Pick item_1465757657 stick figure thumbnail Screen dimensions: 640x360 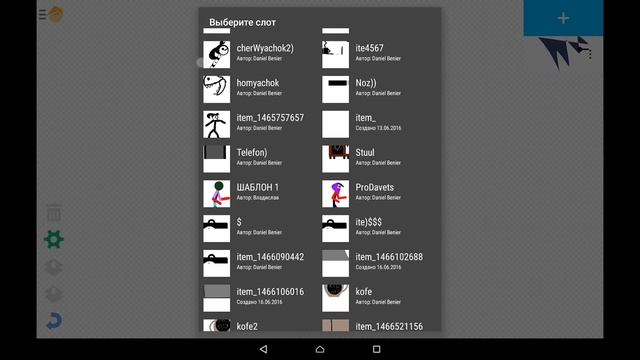coord(217,124)
